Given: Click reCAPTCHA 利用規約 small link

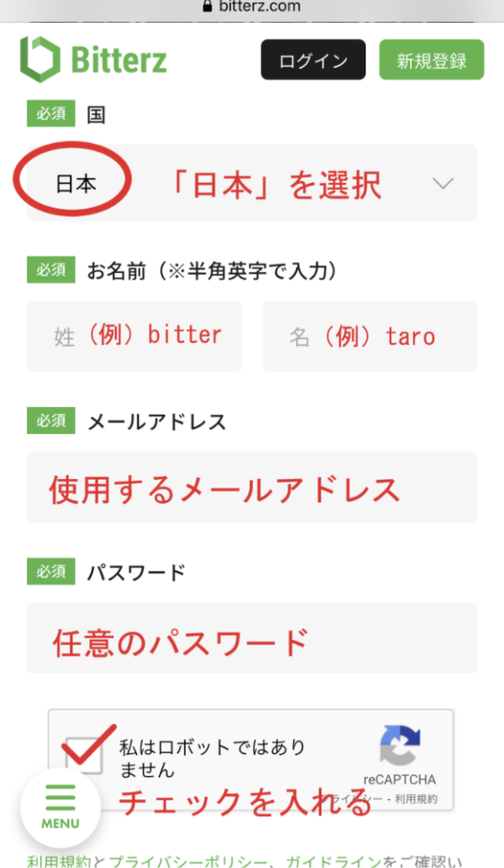Looking at the screenshot, I should click(x=416, y=798).
